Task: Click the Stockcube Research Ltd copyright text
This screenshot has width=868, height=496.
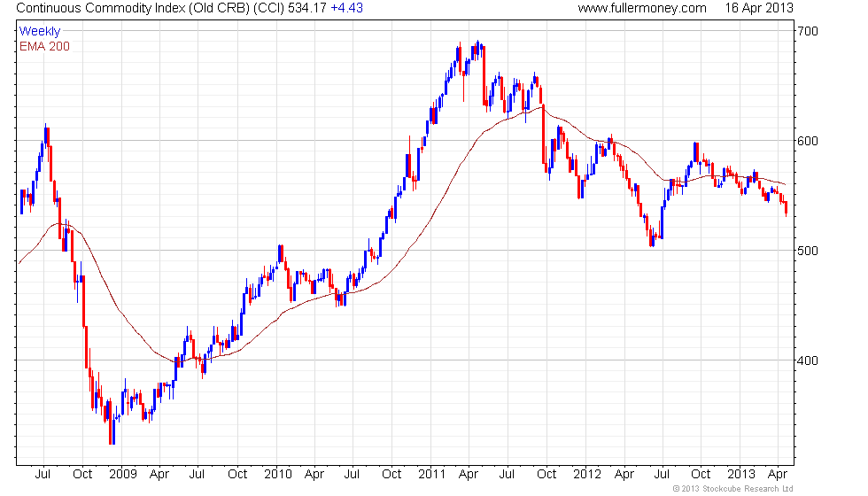Action: pos(733,489)
